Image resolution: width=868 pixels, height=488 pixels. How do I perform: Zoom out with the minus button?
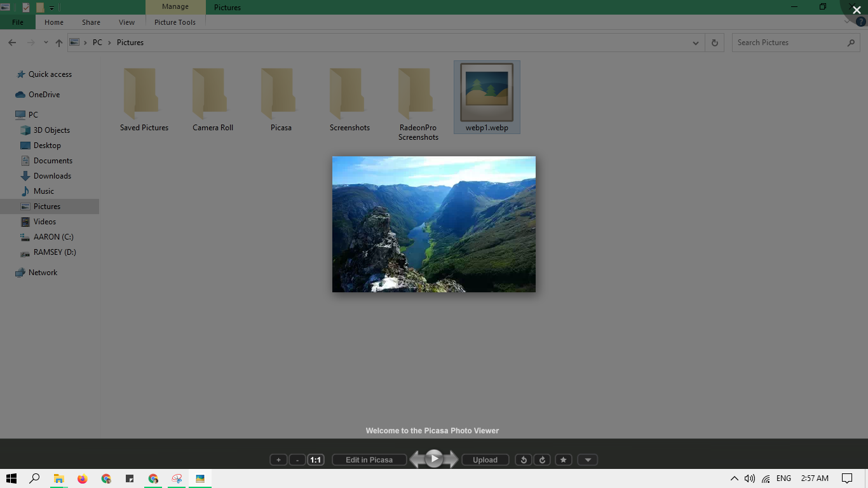[297, 460]
